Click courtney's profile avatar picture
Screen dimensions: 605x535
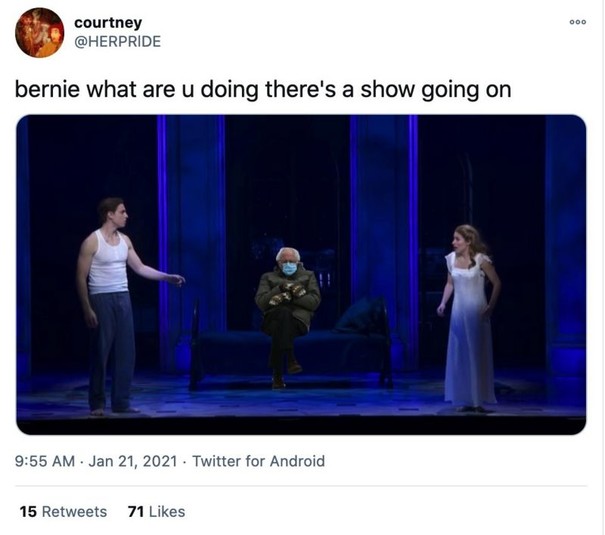[x=39, y=32]
